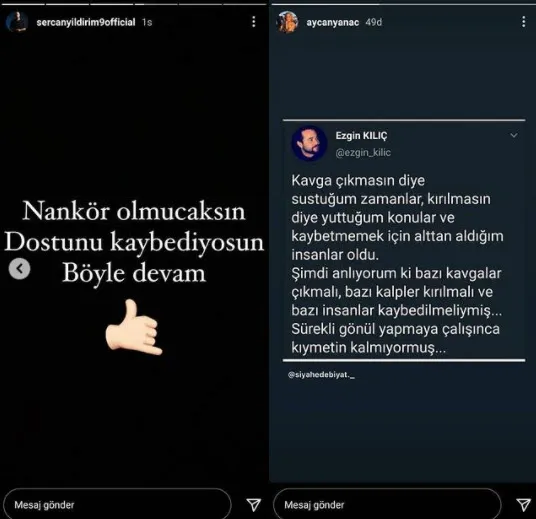Tap aycanyanac profile picture
This screenshot has height=519, width=536.
(287, 22)
